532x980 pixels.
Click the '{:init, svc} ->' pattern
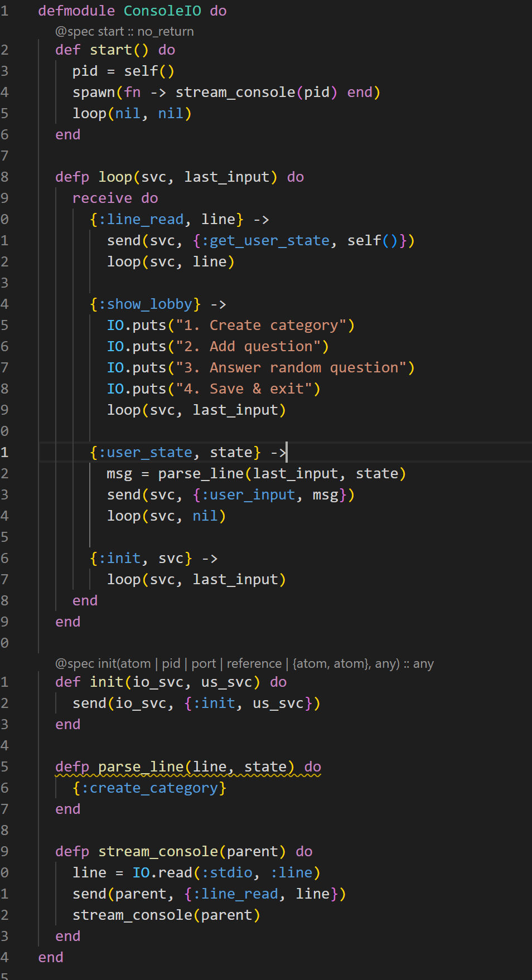[x=154, y=559]
